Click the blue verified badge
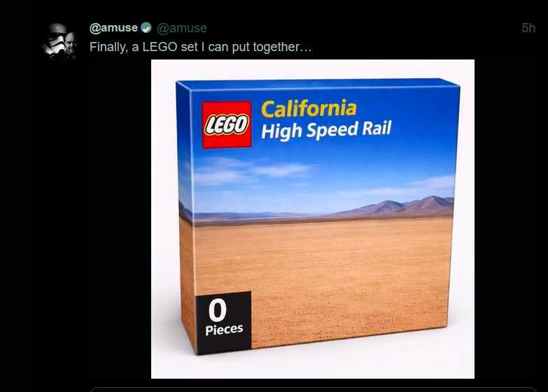Image resolution: width=548 pixels, height=392 pixels. tap(146, 28)
